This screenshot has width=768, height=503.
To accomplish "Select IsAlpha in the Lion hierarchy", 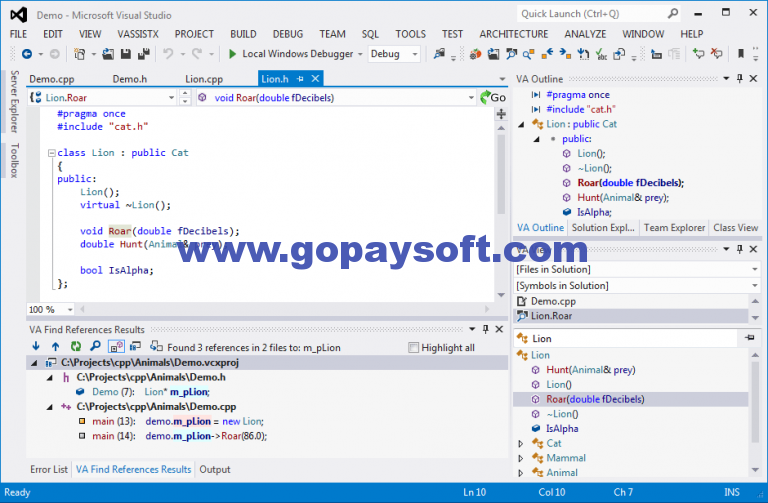I will (562, 429).
